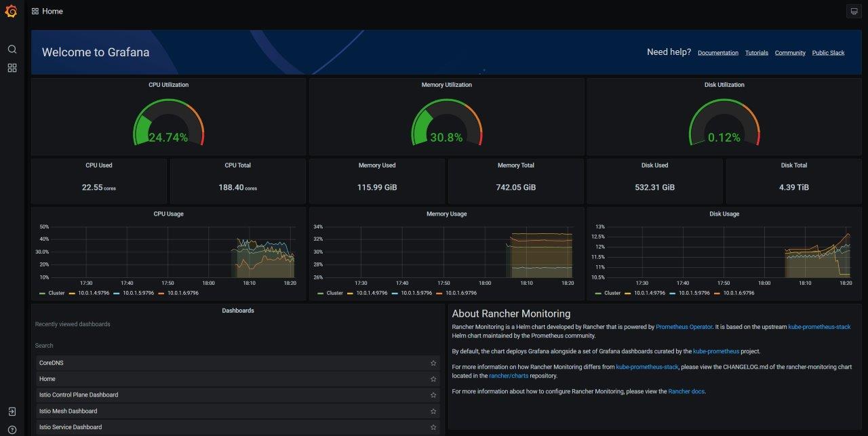Click Cluster legend swatch in CPU Usage

click(43, 293)
